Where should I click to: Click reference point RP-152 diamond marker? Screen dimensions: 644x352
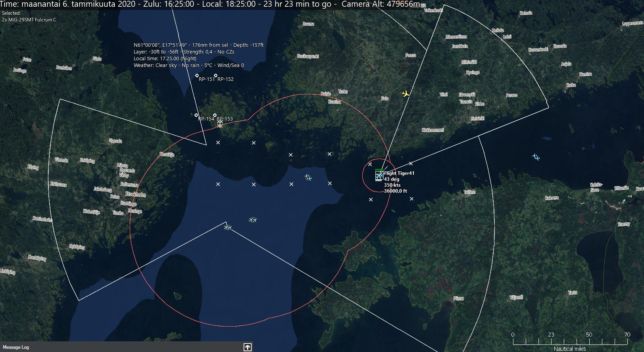215,75
